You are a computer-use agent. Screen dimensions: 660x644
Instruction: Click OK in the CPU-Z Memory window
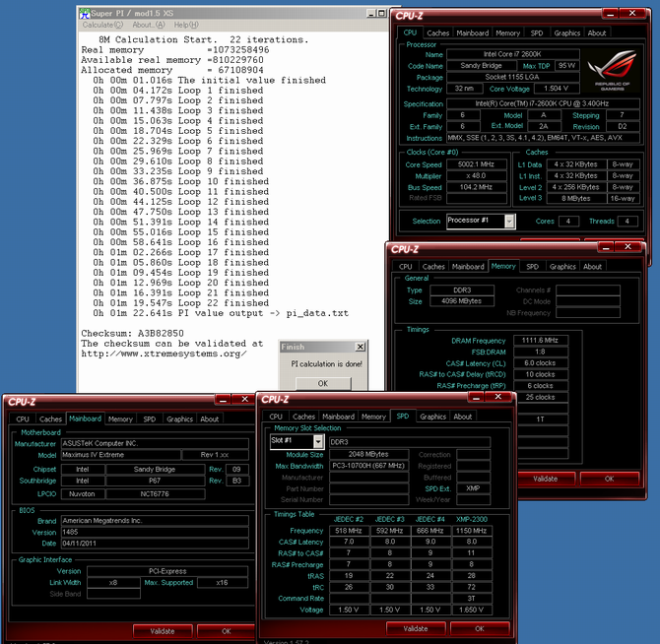609,479
